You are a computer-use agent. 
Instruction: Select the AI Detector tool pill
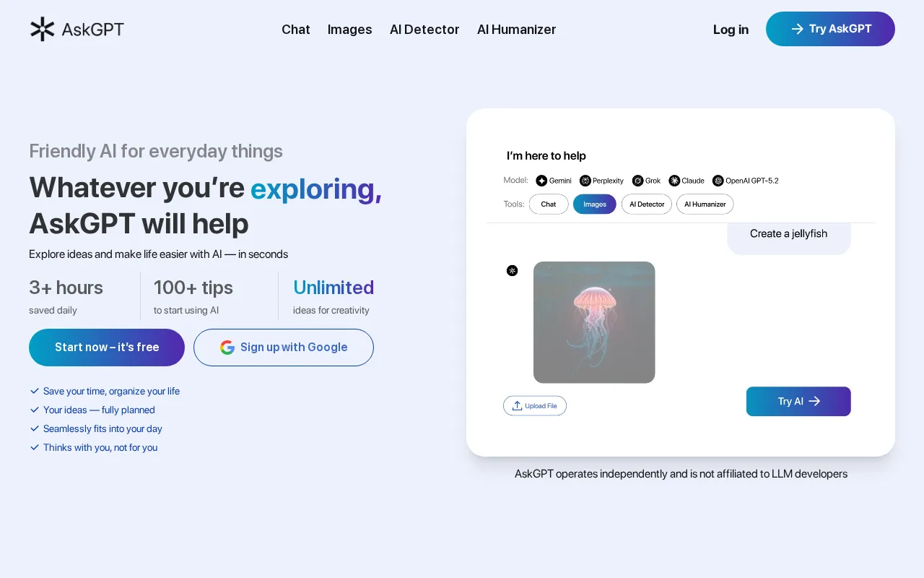tap(647, 204)
